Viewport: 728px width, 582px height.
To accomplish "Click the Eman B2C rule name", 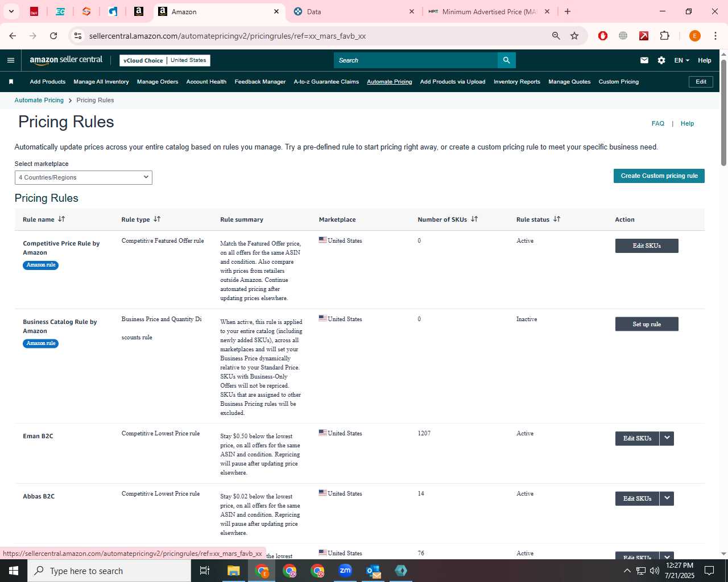I will tap(38, 436).
